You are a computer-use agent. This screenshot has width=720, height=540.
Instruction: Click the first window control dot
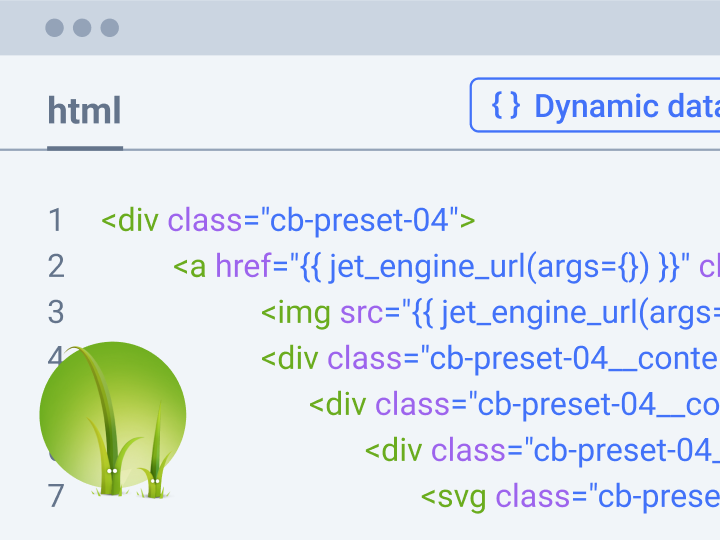(55, 28)
